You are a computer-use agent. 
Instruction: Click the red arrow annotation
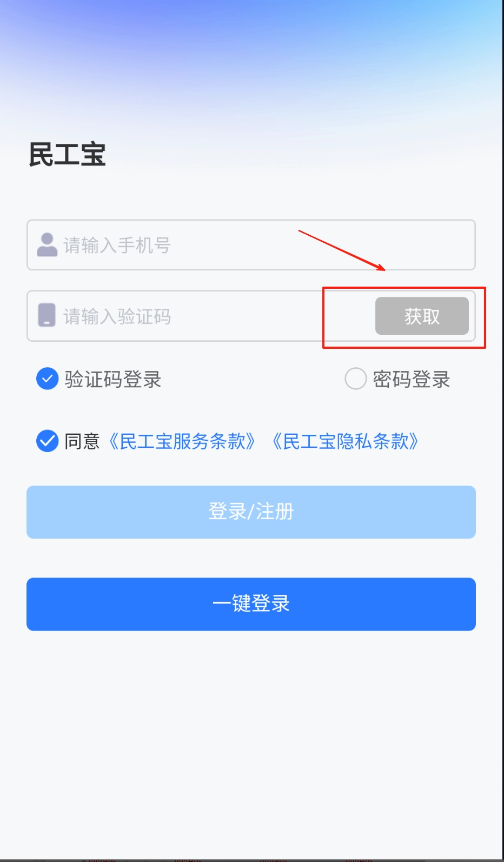tap(342, 250)
